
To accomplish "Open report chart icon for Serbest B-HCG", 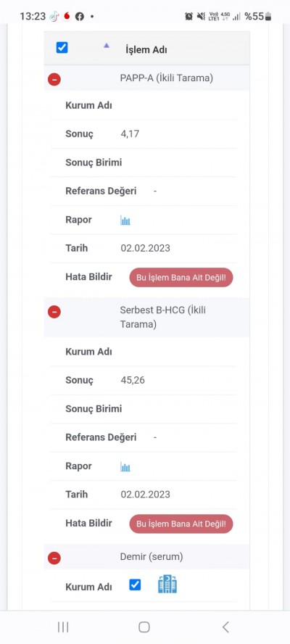I will (x=125, y=467).
